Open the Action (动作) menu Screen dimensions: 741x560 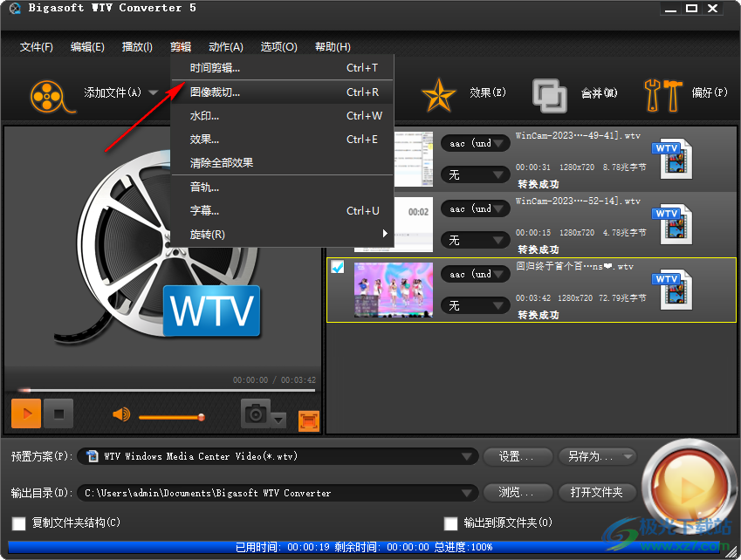(x=226, y=47)
